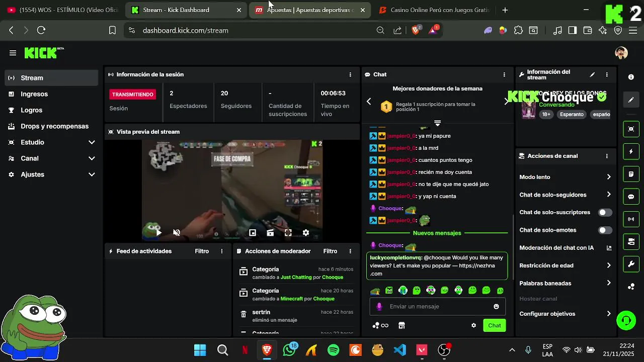Enter fullscreen on stream preview
The image size is (644, 362).
(x=288, y=232)
